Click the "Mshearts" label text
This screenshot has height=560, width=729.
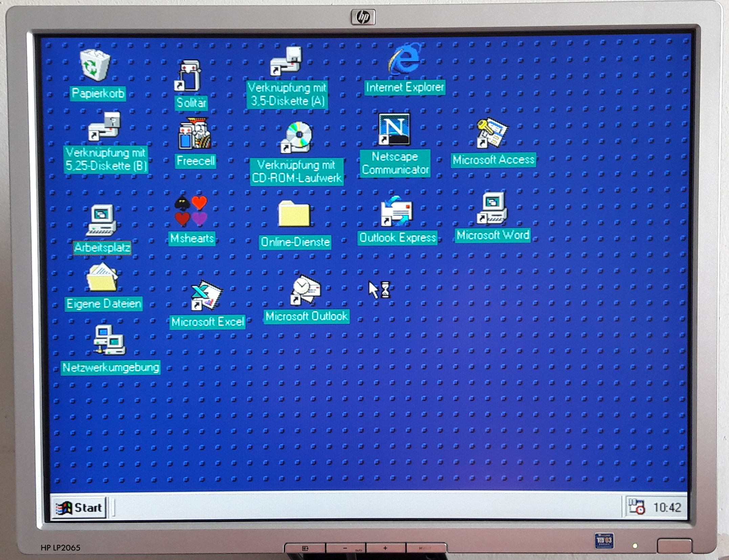[192, 238]
